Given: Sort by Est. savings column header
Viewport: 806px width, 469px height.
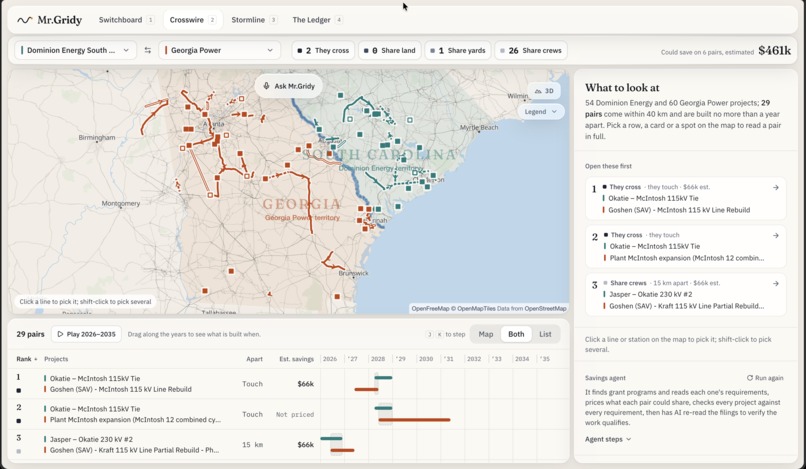Looking at the screenshot, I should pos(296,359).
